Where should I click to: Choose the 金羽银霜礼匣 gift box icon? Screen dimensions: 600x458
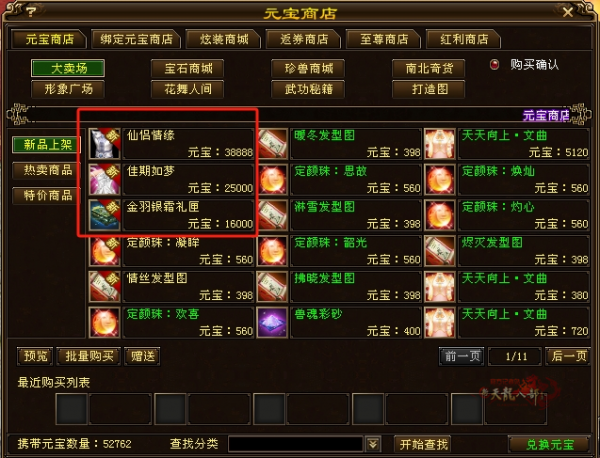pyautogui.click(x=104, y=215)
